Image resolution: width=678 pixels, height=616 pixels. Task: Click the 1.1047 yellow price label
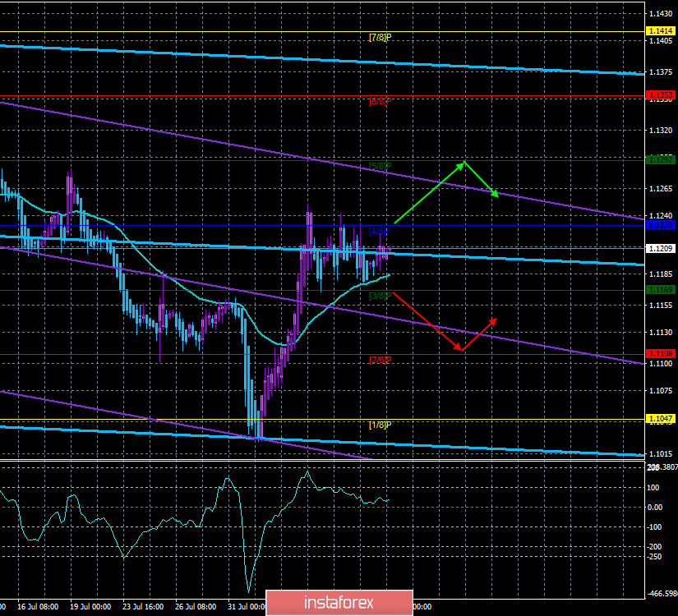tap(660, 418)
